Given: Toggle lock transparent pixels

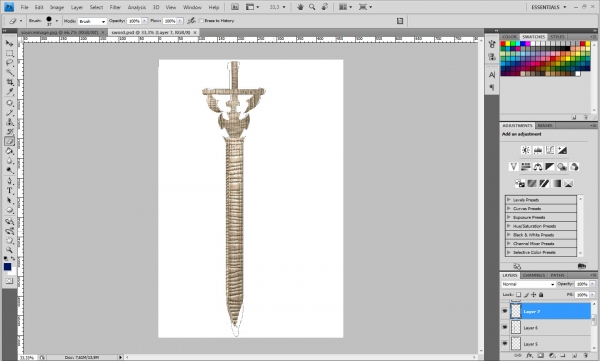Looking at the screenshot, I should pos(518,295).
